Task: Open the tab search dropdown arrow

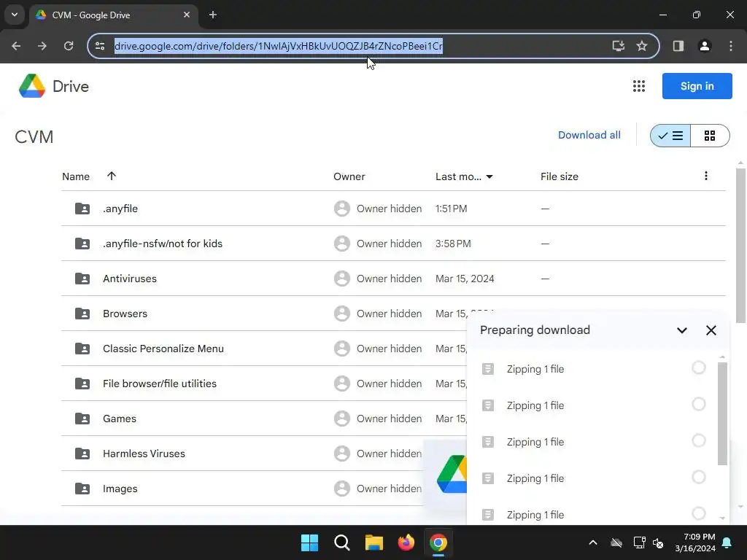Action: (x=15, y=15)
